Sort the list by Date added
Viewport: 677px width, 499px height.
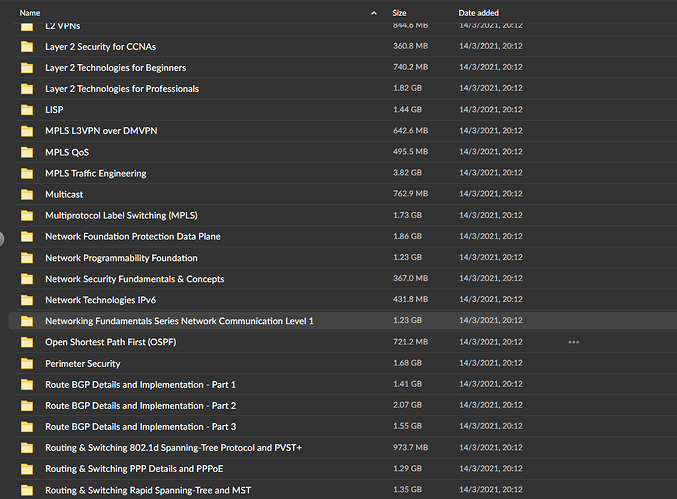[x=478, y=13]
